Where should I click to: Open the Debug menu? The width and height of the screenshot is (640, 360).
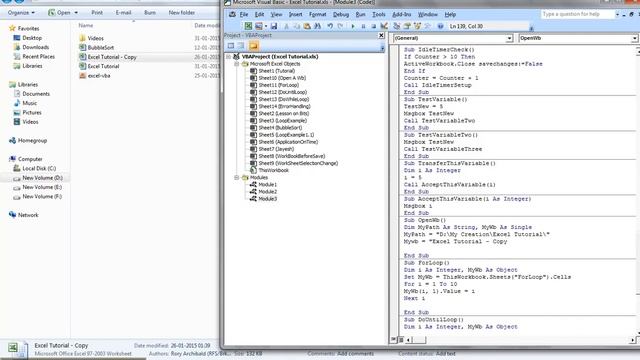pos(341,15)
